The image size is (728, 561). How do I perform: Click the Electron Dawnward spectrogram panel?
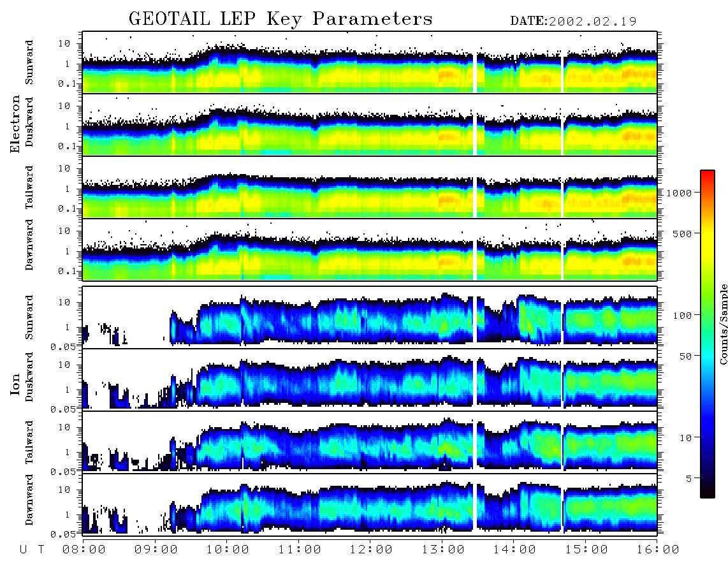click(370, 250)
